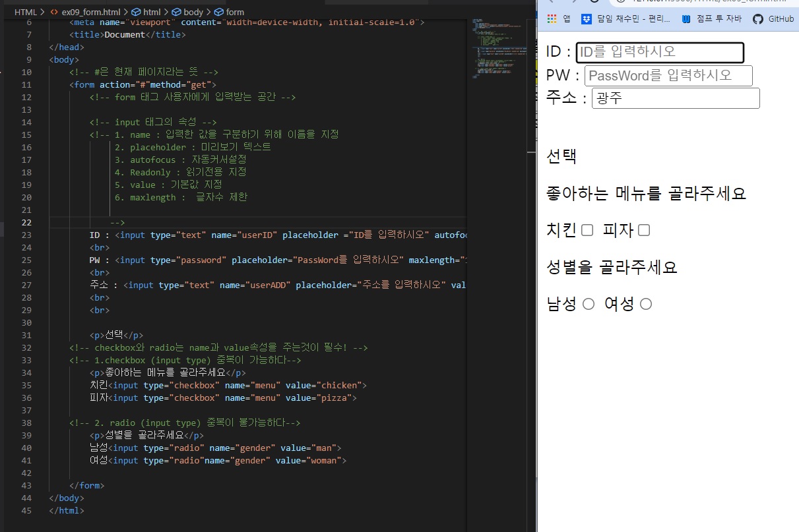This screenshot has width=799, height=532.
Task: Click the '성별을 골라주세요' text in browser
Action: (x=612, y=267)
